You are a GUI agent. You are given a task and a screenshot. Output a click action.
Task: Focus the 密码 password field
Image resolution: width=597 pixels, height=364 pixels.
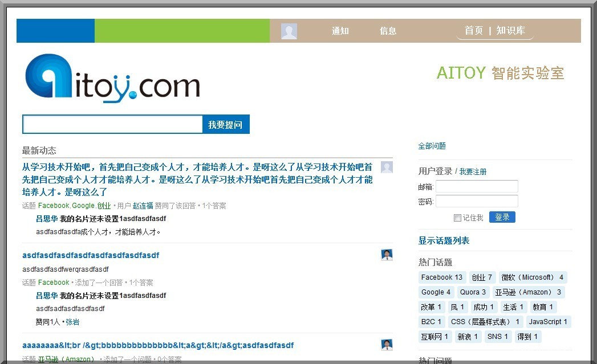click(x=477, y=201)
